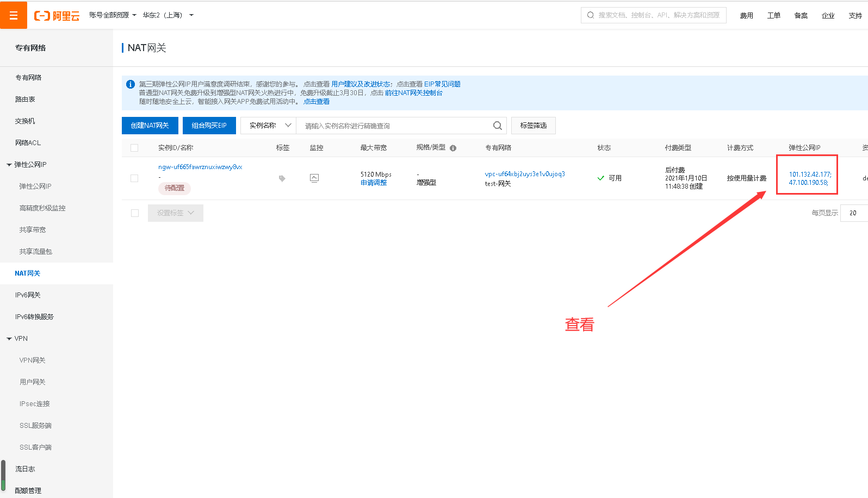
Task: Click the EIP常见问题 link
Action: [x=442, y=84]
